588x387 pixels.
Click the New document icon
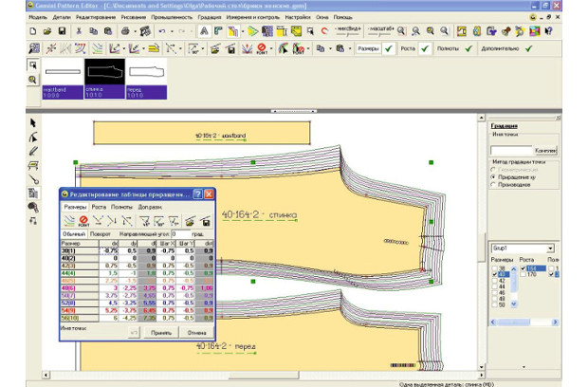[x=34, y=31]
